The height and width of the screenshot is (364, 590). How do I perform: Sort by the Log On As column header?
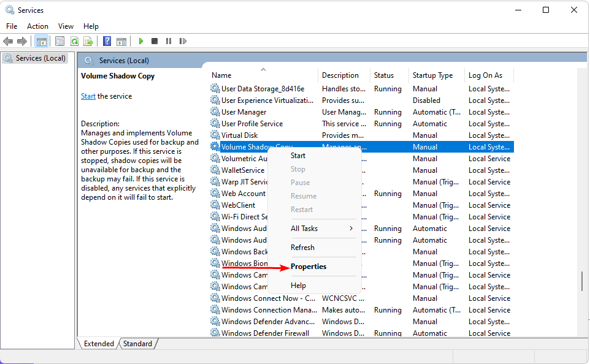pos(489,75)
